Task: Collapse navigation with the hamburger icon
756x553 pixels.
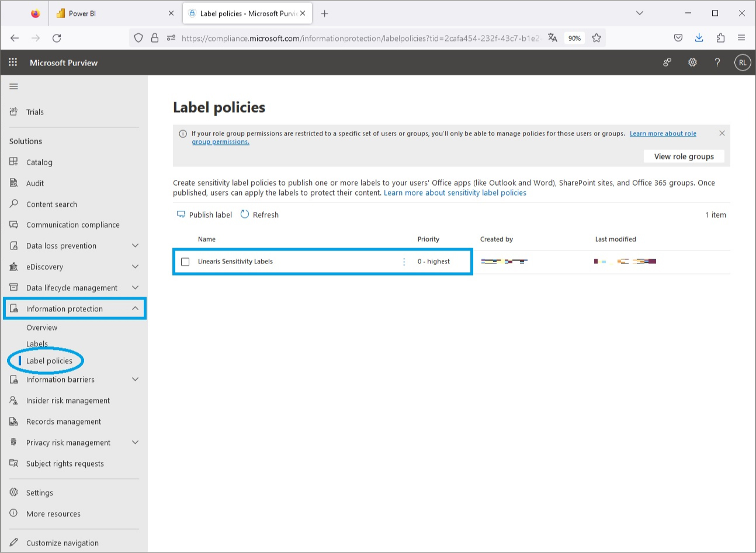Action: pyautogui.click(x=13, y=86)
